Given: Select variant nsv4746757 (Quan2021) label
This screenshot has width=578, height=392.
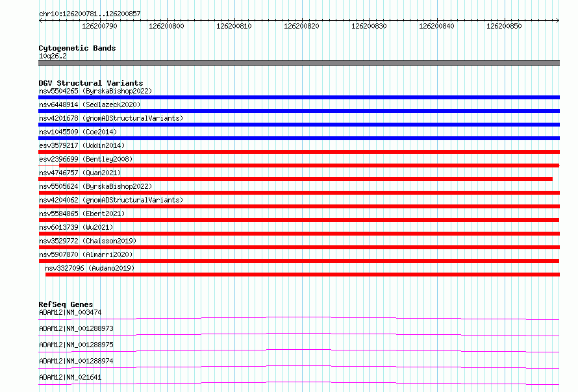Looking at the screenshot, I should point(80,173).
